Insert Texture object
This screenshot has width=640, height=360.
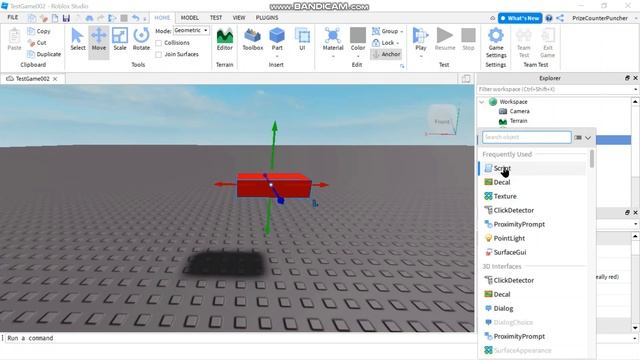pyautogui.click(x=533, y=196)
